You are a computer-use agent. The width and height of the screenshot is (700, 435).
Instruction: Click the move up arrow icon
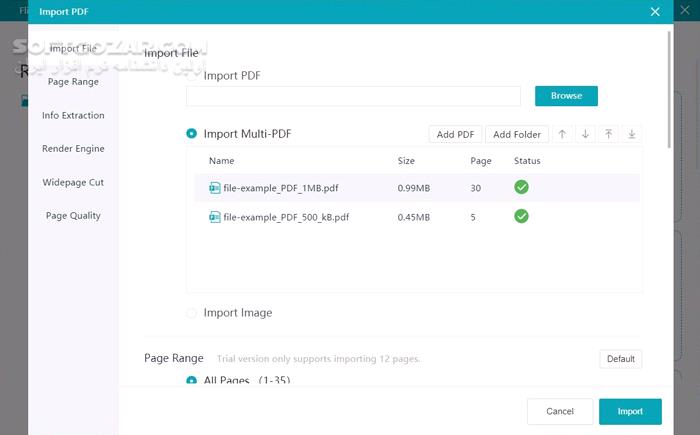coord(563,135)
